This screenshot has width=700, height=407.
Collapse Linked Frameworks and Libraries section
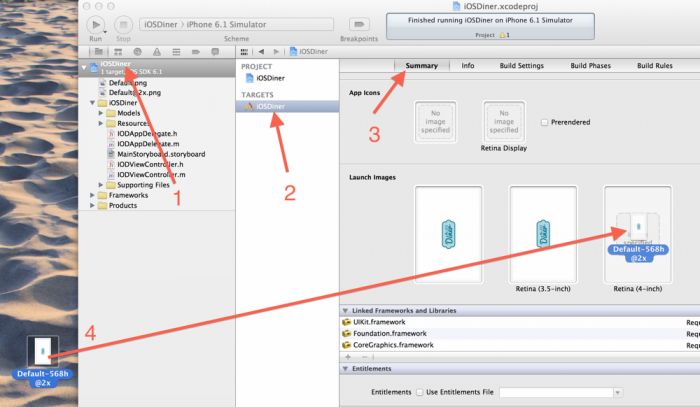345,311
